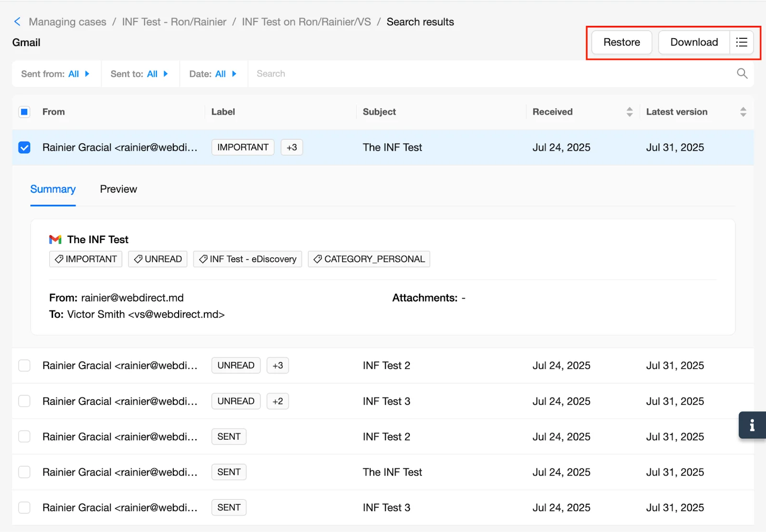Switch to the Preview tab
Image resolution: width=766 pixels, height=532 pixels.
[x=118, y=189]
